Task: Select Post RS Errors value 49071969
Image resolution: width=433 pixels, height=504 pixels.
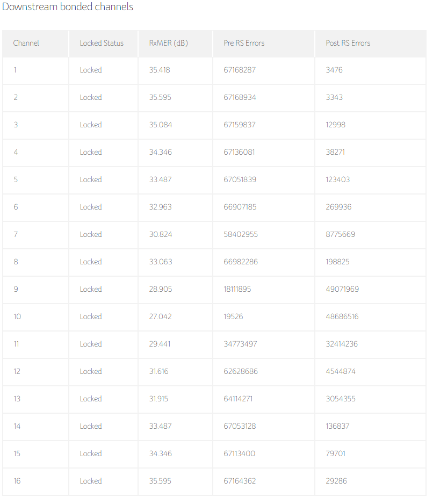Action: tap(342, 289)
